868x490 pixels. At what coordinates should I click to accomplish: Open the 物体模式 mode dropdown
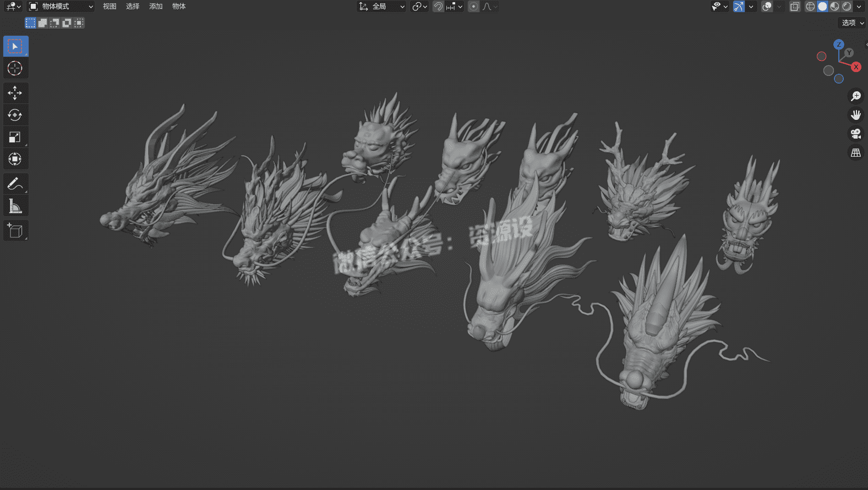61,7
